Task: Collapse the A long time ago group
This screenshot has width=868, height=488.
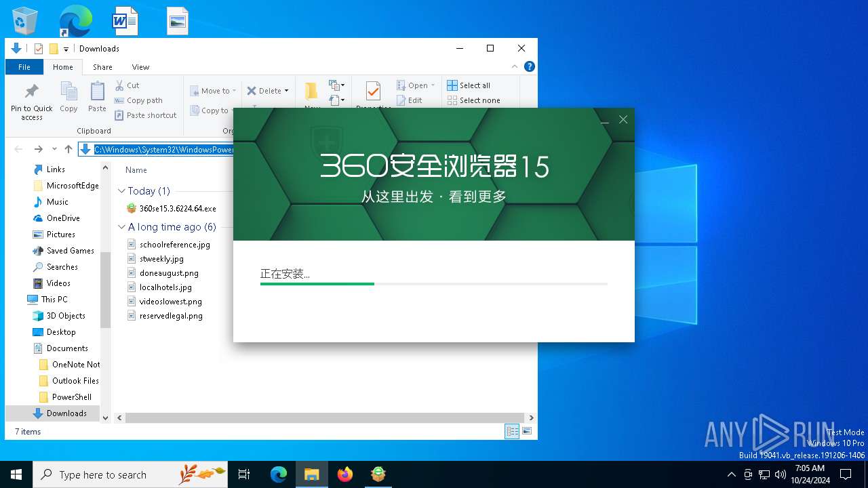Action: tap(122, 227)
